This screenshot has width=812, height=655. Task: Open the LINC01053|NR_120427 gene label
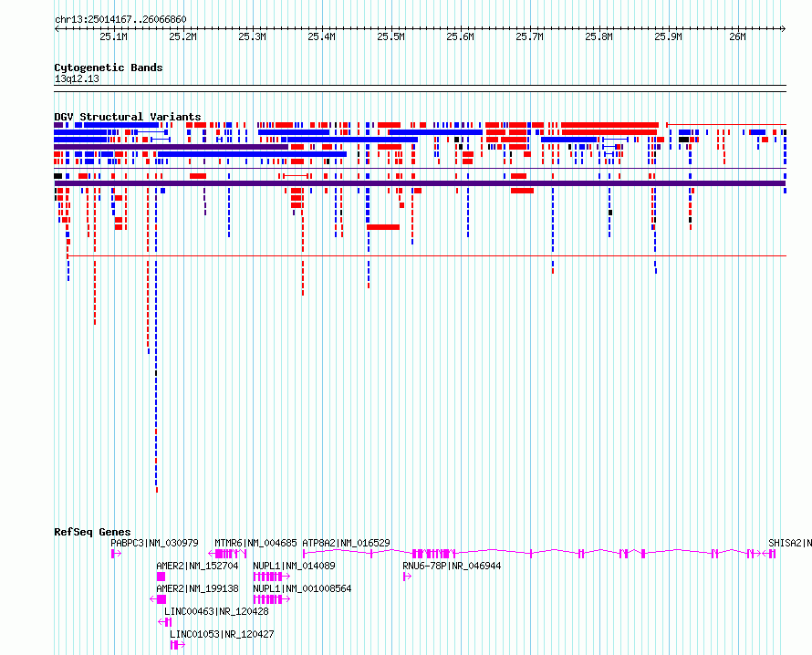[x=222, y=634]
